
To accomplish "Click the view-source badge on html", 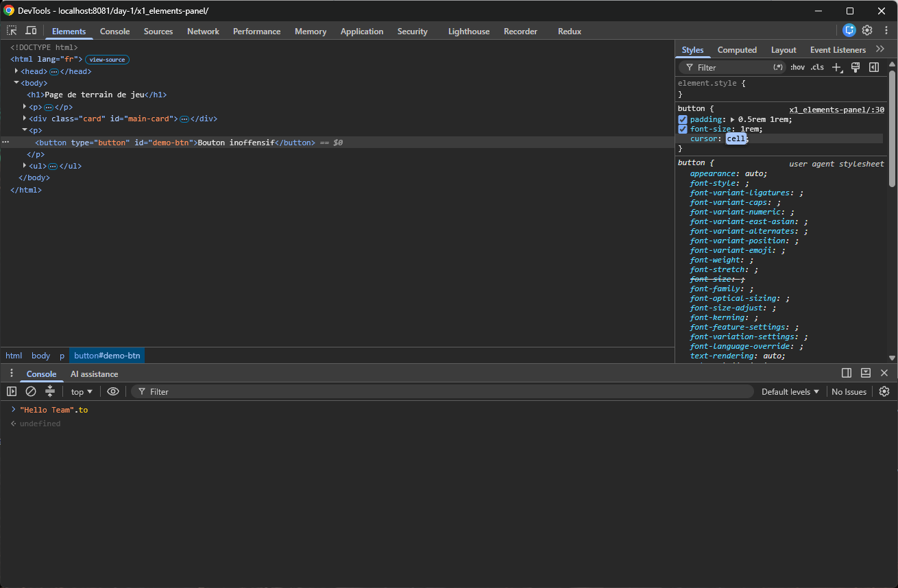I will coord(107,60).
